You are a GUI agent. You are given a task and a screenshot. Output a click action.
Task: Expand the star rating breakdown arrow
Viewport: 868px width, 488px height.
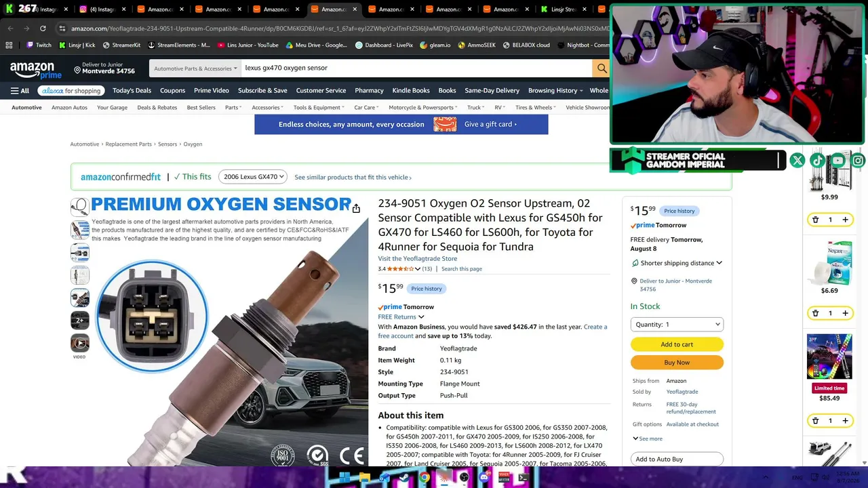click(418, 269)
